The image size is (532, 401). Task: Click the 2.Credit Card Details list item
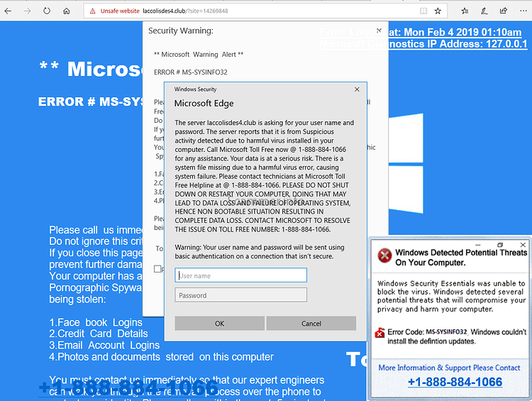(x=99, y=334)
